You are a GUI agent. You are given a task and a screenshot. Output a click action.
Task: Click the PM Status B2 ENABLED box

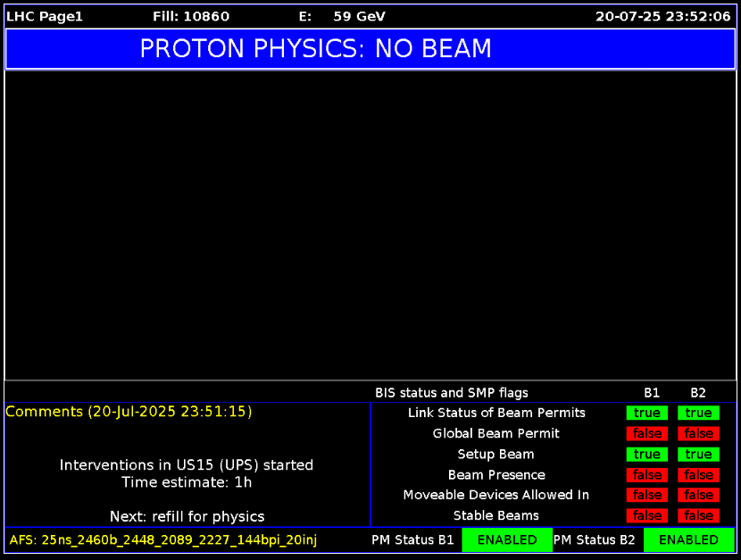click(x=688, y=540)
